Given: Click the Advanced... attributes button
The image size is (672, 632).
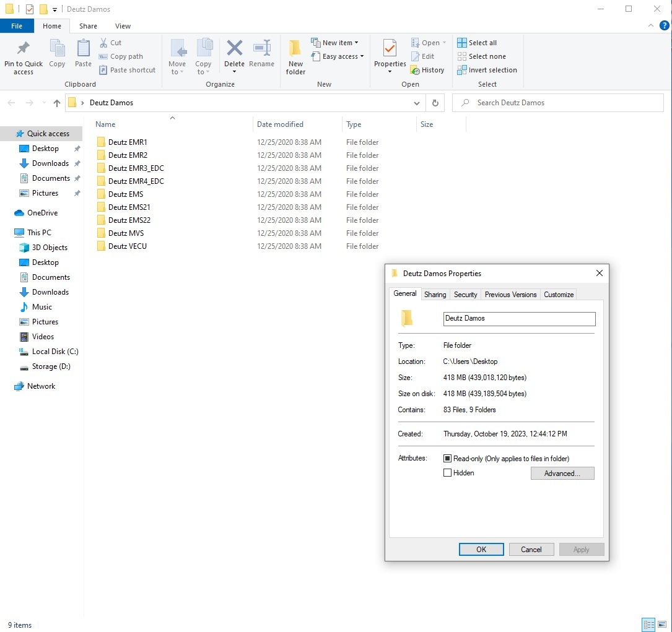Looking at the screenshot, I should coord(562,473).
